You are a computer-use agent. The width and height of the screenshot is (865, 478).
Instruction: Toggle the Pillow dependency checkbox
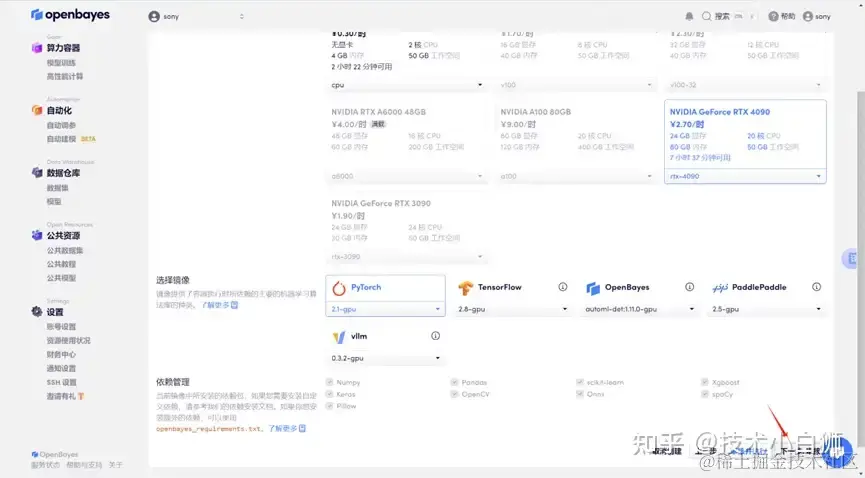tap(329, 406)
